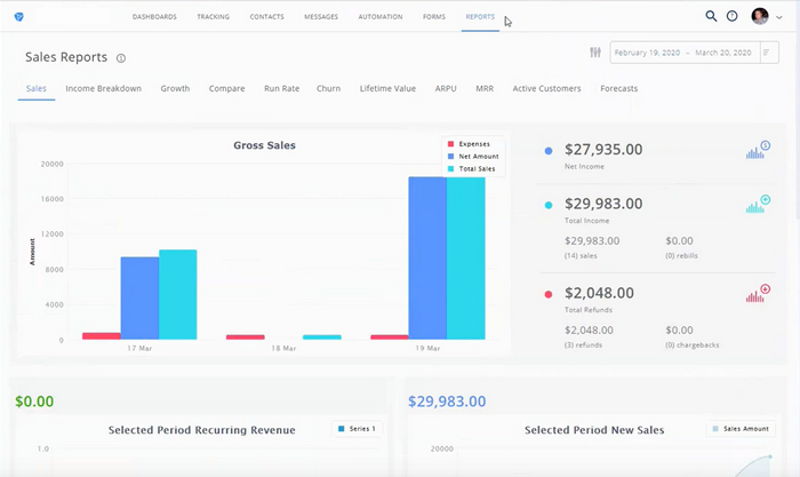Viewport: 800px width, 477px height.
Task: Click the 17 Mar Total Sales bar
Action: click(178, 294)
